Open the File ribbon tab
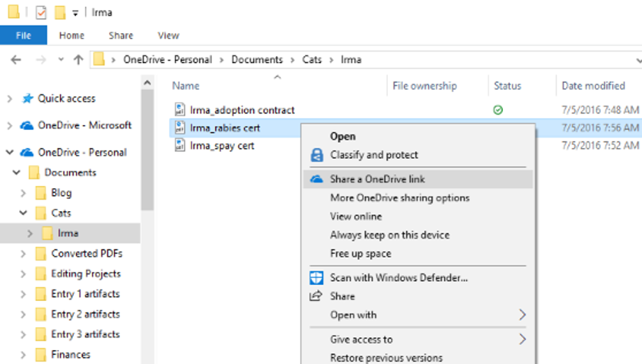Image resolution: width=642 pixels, height=364 pixels. pyautogui.click(x=23, y=35)
